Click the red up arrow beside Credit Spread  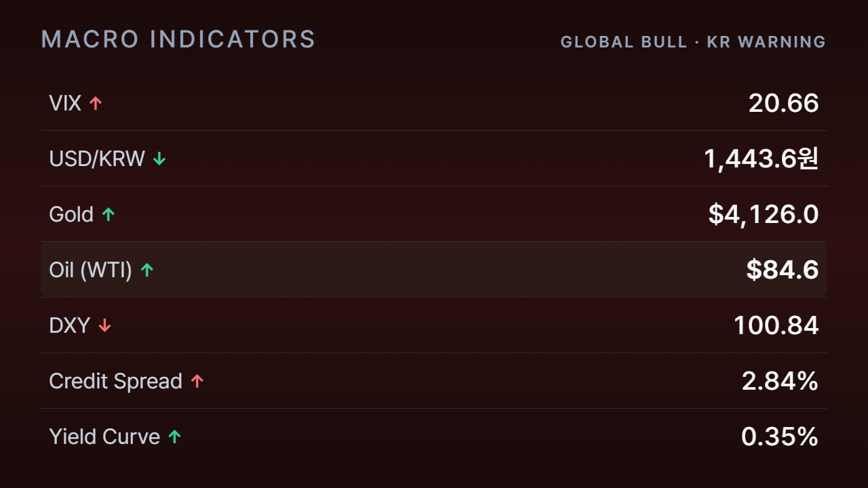pyautogui.click(x=197, y=381)
